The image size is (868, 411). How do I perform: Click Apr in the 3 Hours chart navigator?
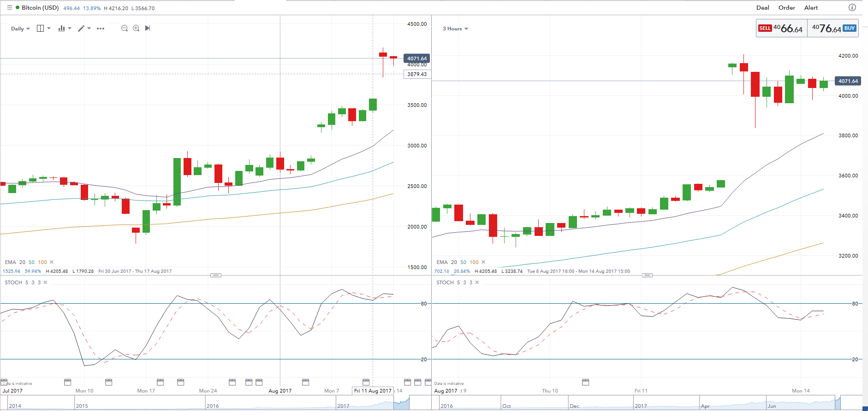pyautogui.click(x=705, y=406)
